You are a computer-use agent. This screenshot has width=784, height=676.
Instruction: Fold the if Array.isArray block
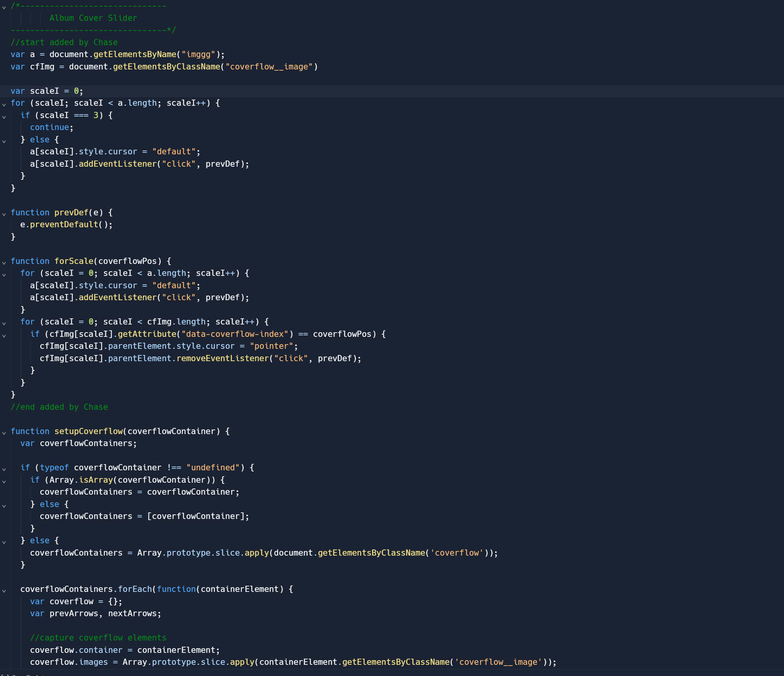[4, 481]
